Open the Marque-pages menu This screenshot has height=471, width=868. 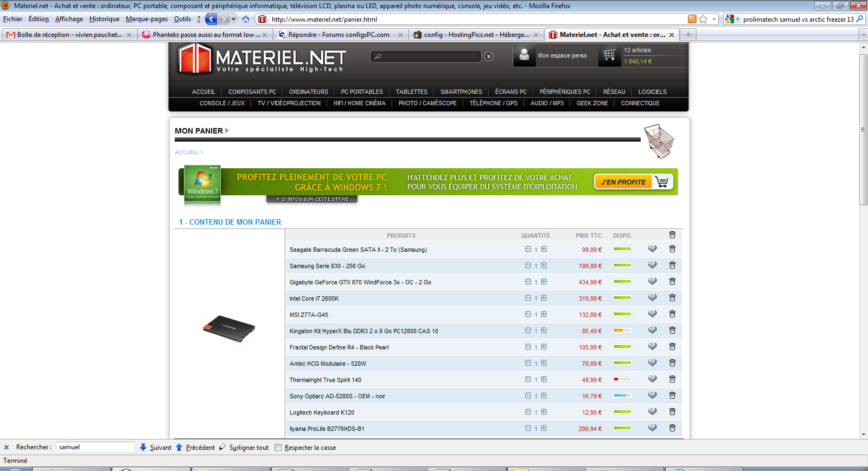coord(146,19)
